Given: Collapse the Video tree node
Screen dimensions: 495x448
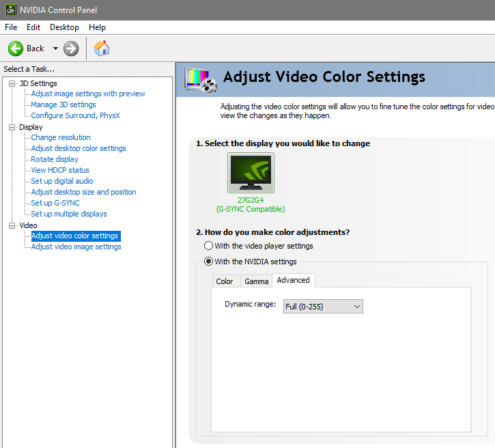Looking at the screenshot, I should pyautogui.click(x=12, y=225).
